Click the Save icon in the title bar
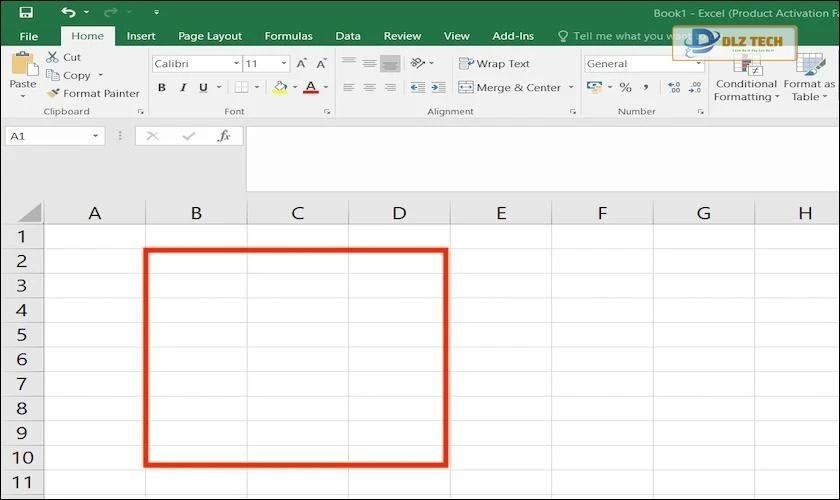 (x=26, y=12)
